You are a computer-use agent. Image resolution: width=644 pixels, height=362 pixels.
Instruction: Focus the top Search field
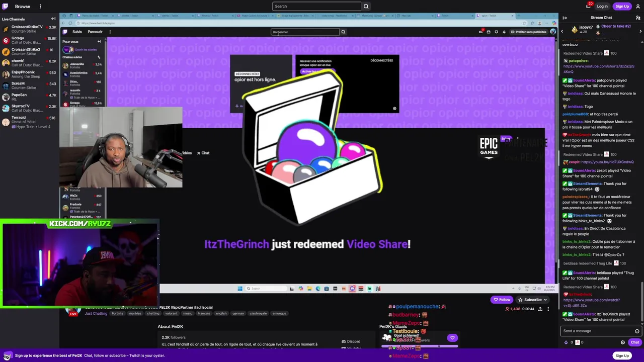pyautogui.click(x=316, y=7)
